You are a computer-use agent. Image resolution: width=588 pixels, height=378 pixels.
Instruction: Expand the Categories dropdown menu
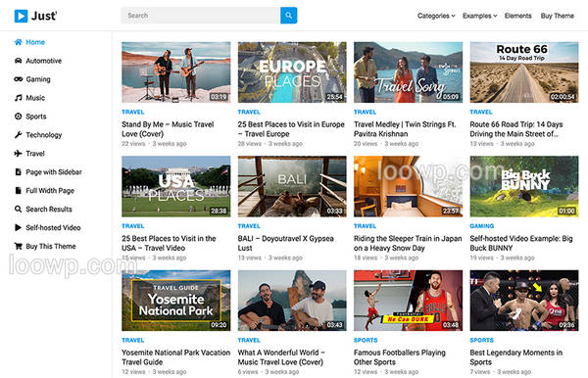coord(436,16)
